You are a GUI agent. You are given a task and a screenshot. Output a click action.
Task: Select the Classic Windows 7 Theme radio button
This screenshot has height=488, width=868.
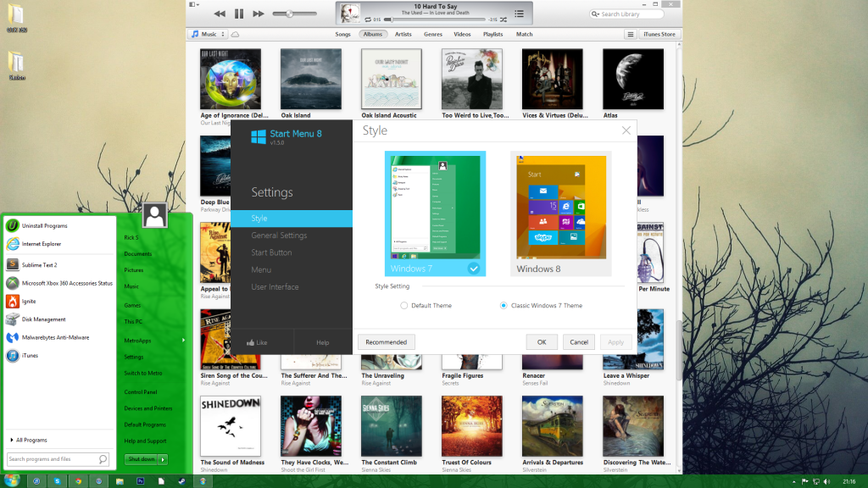point(504,305)
